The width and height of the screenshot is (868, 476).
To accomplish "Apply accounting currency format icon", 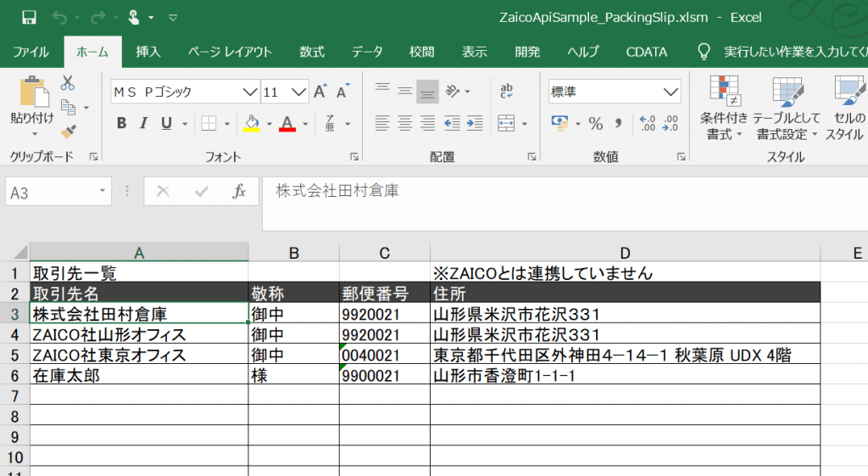I will [559, 123].
